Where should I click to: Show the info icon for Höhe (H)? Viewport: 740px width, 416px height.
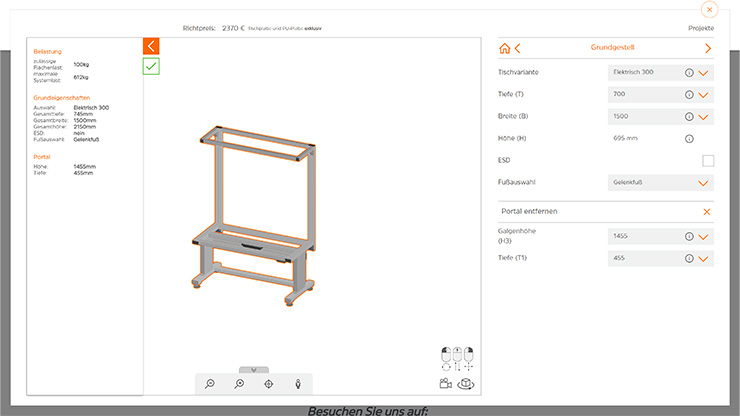(x=689, y=138)
